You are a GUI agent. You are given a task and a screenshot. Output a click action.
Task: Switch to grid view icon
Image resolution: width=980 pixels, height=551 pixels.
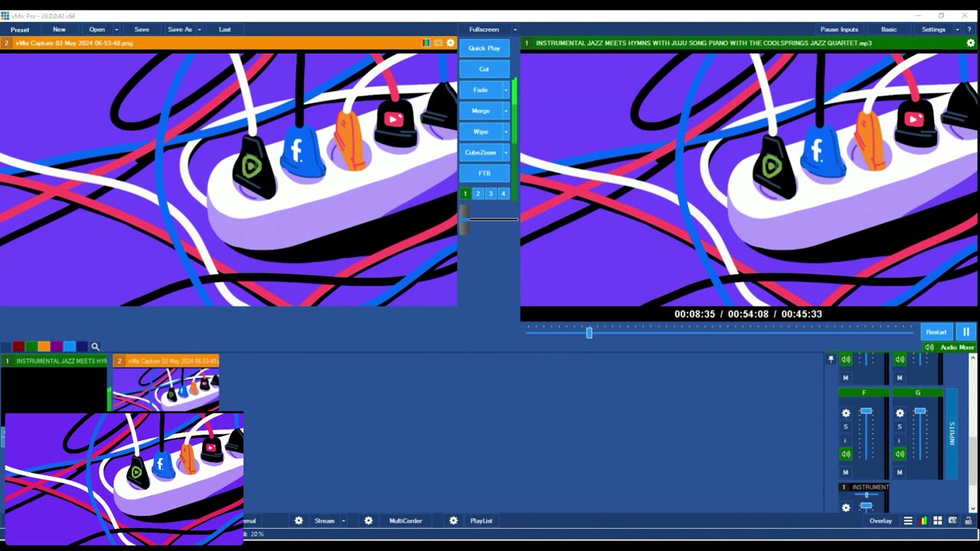(937, 520)
